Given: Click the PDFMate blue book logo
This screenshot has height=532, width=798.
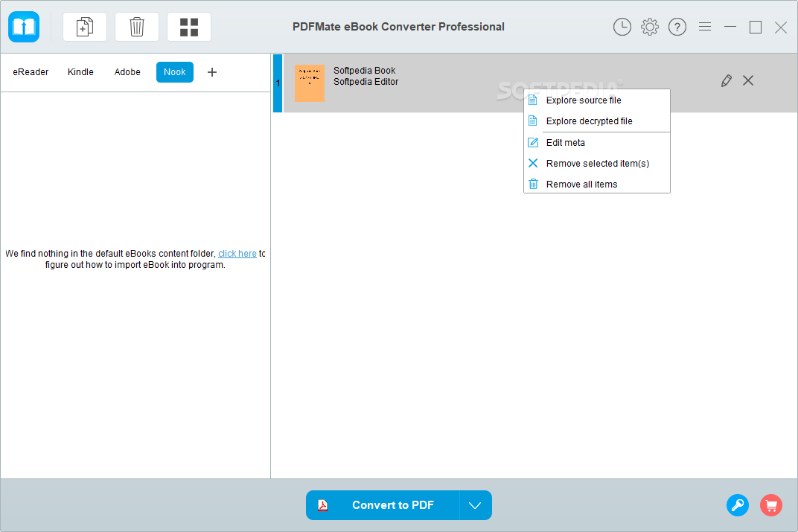Looking at the screenshot, I should coord(24,27).
